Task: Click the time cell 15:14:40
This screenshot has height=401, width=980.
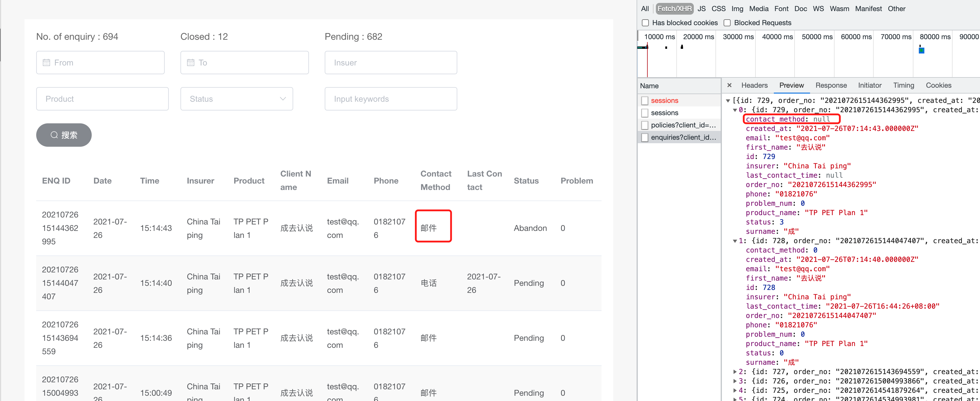Action: click(156, 283)
